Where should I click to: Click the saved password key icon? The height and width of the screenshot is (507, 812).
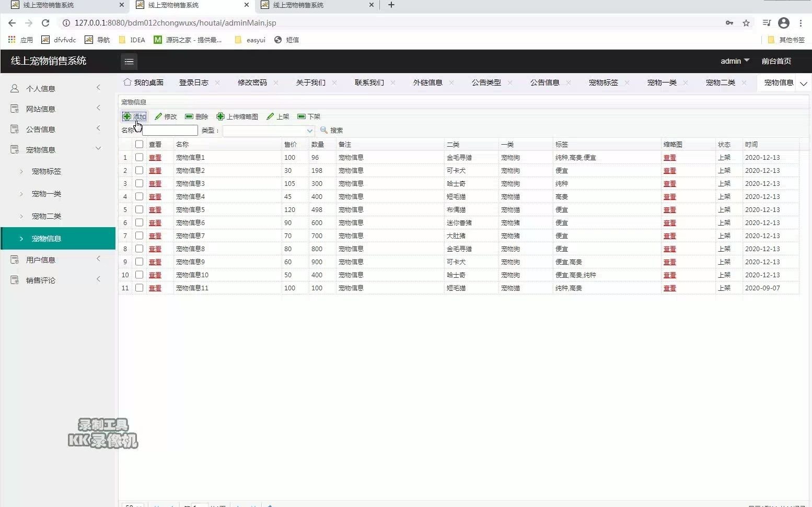pos(729,23)
